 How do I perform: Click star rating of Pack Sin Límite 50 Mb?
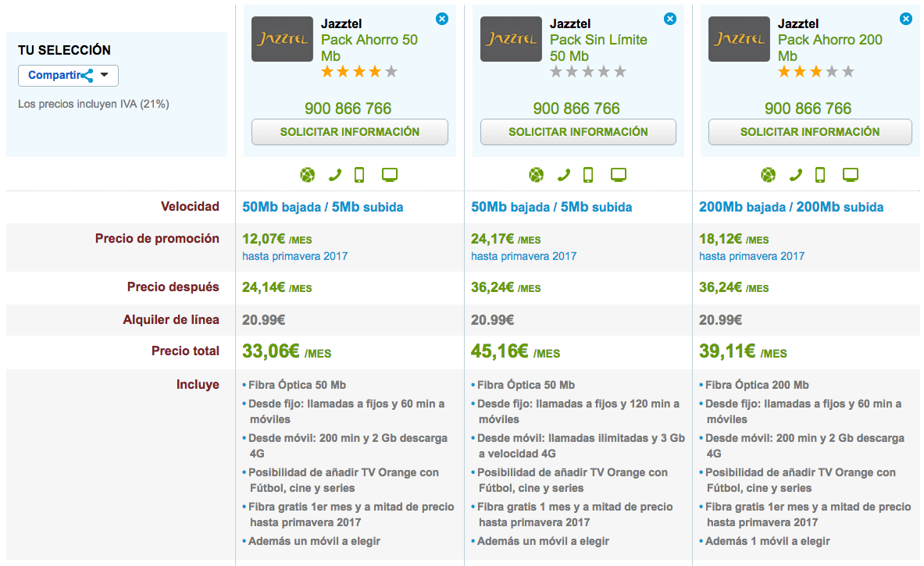[588, 72]
